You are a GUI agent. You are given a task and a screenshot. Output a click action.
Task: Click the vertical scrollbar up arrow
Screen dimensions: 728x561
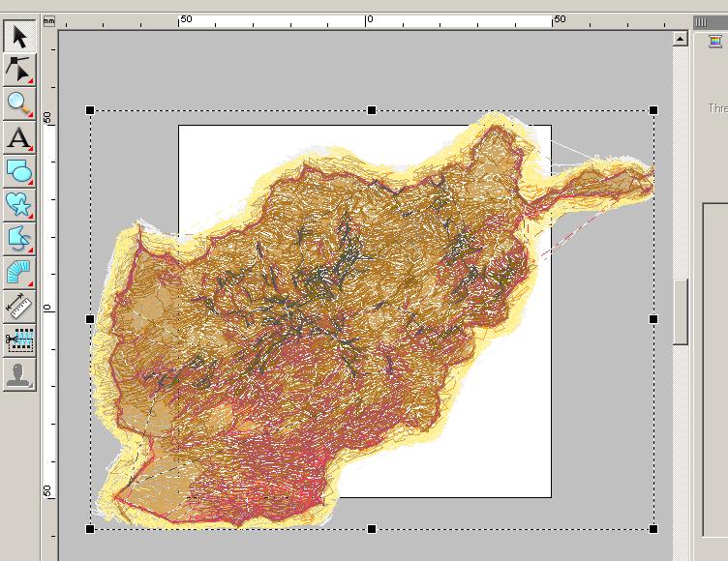(681, 39)
